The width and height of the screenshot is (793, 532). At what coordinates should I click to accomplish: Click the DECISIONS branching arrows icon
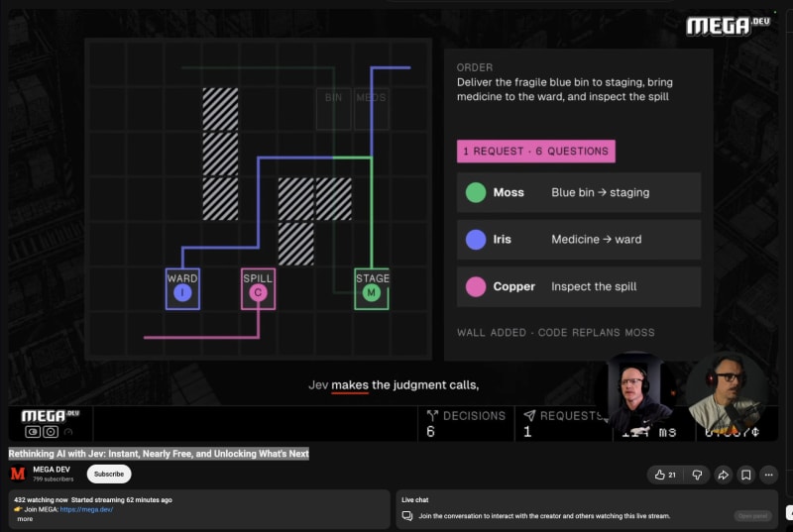432,416
